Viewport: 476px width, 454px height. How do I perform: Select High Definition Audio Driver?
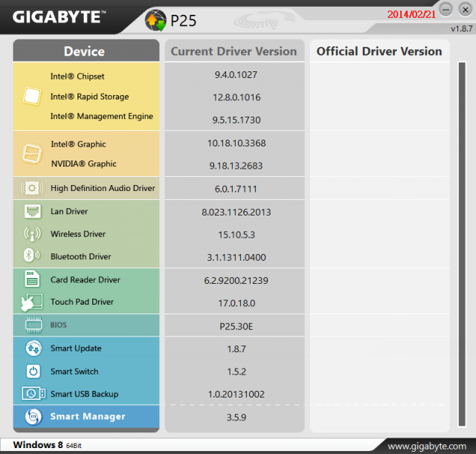pyautogui.click(x=103, y=188)
